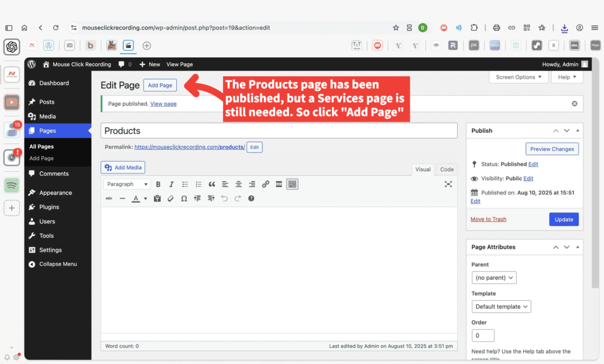Toggle bold formatting in editor toolbar
Viewport: 604px width, 364px height.
[x=158, y=184]
